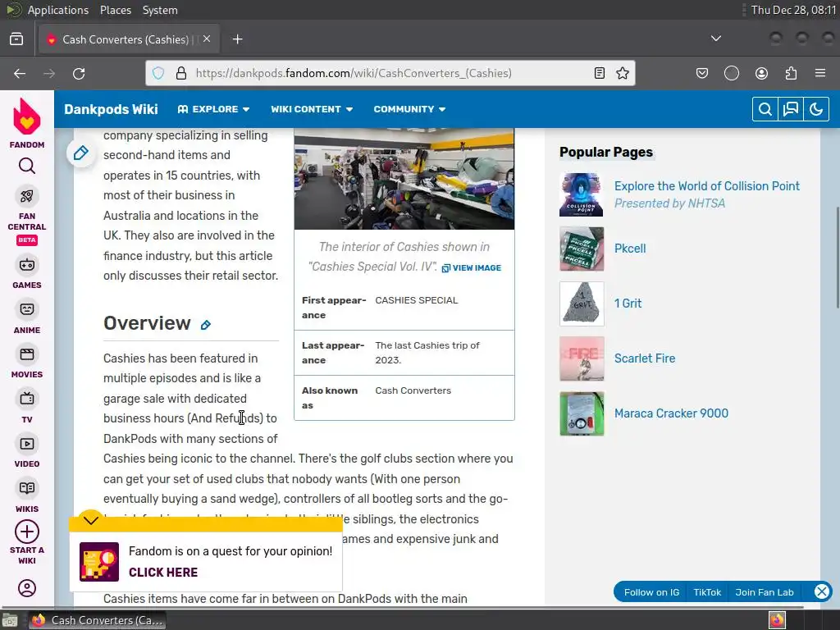Toggle Firefox reader view icon
Image resolution: width=840 pixels, height=630 pixels.
click(600, 73)
